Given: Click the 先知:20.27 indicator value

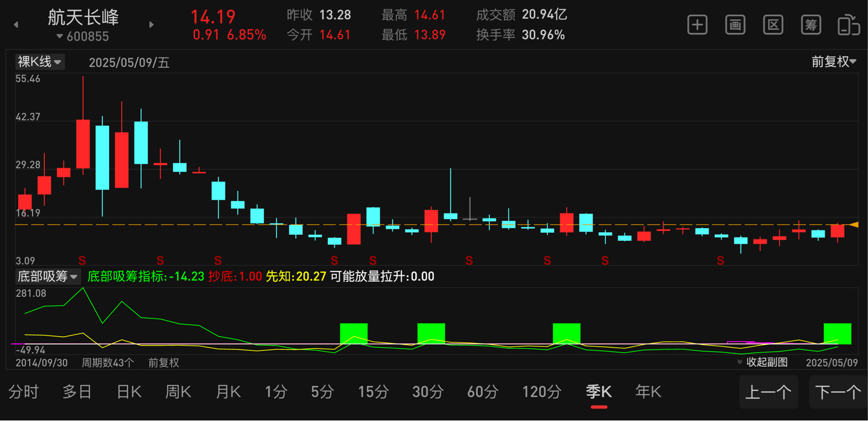Looking at the screenshot, I should 296,276.
